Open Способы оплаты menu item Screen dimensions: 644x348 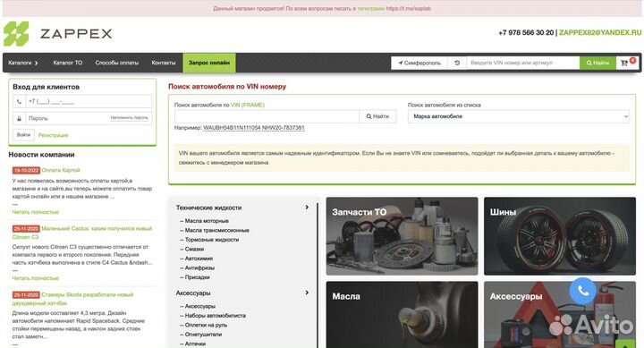pos(116,63)
